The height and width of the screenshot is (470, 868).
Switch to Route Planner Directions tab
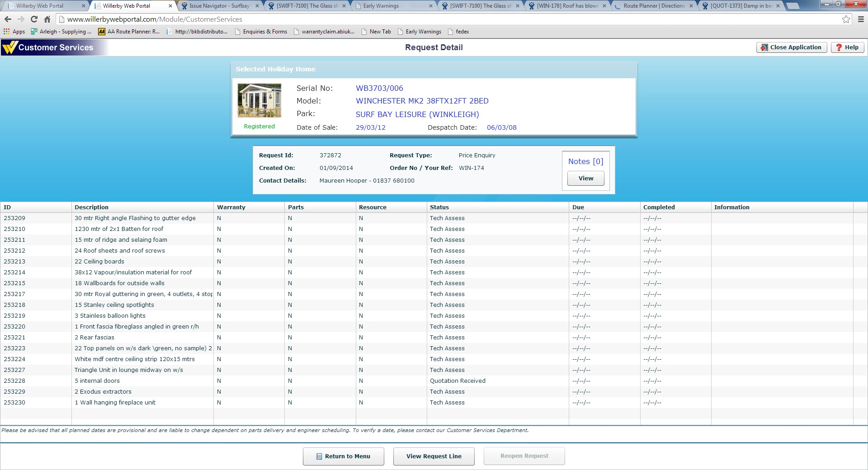[654, 6]
